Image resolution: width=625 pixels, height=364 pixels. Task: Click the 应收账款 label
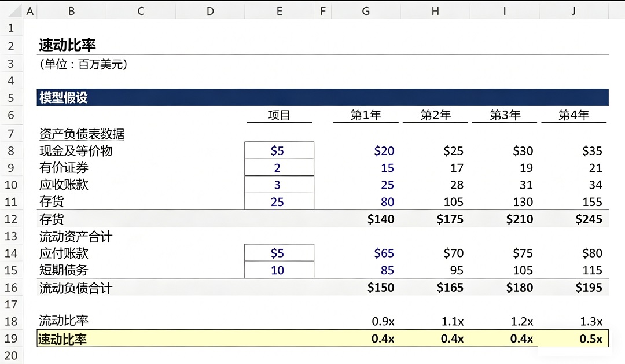(x=64, y=185)
